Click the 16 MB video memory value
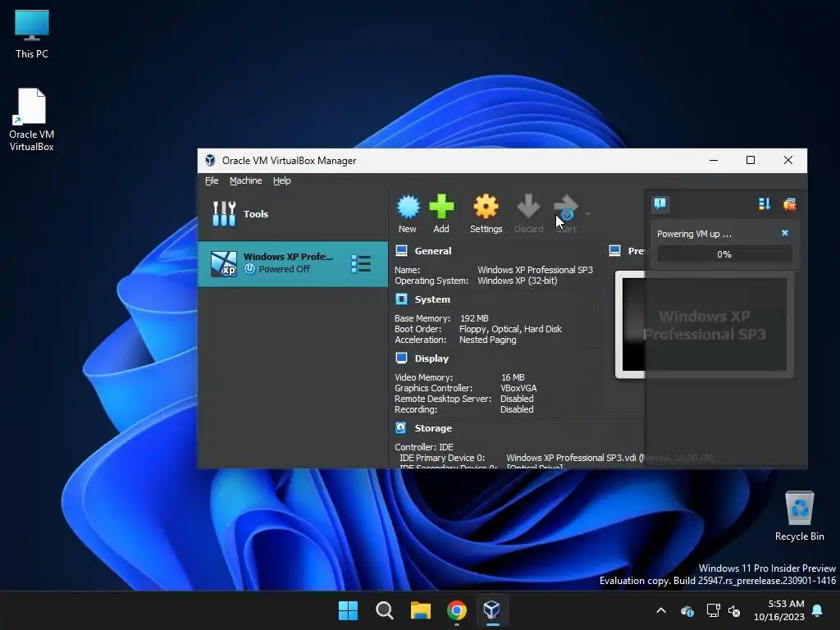The width and height of the screenshot is (840, 630). click(513, 377)
